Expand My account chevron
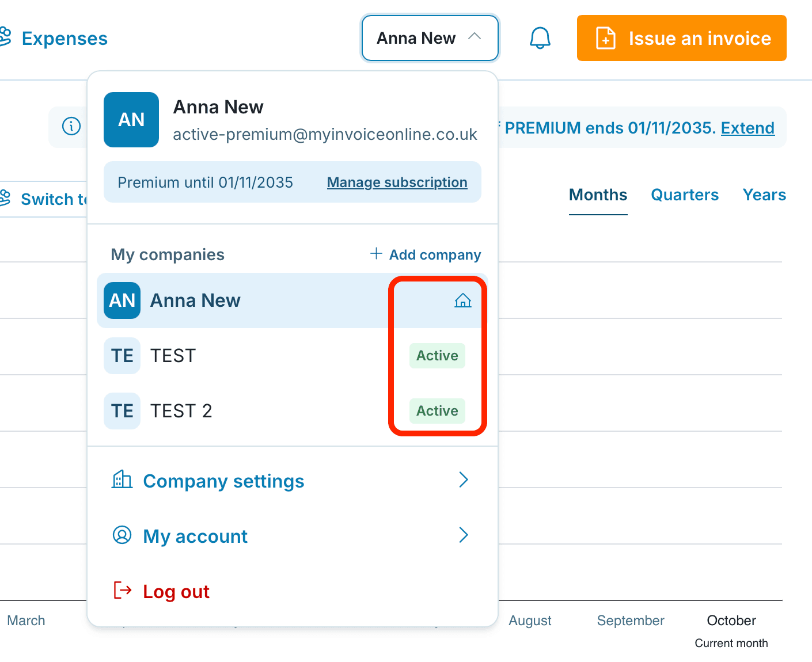This screenshot has width=812, height=662. pos(464,535)
